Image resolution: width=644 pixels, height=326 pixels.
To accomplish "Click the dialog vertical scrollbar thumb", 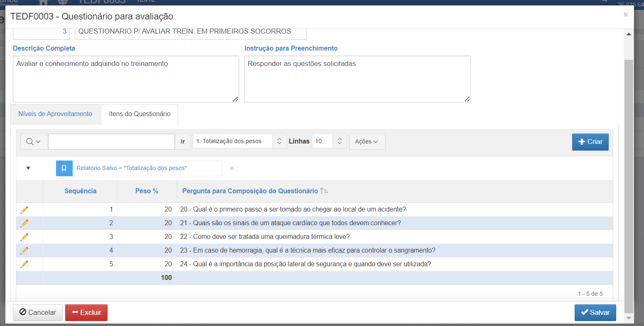I will click(x=629, y=186).
